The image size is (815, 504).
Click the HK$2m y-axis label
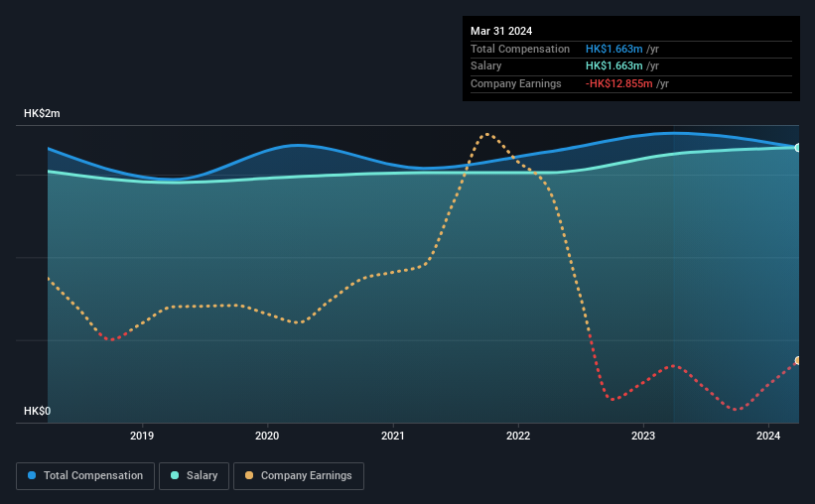coord(42,114)
